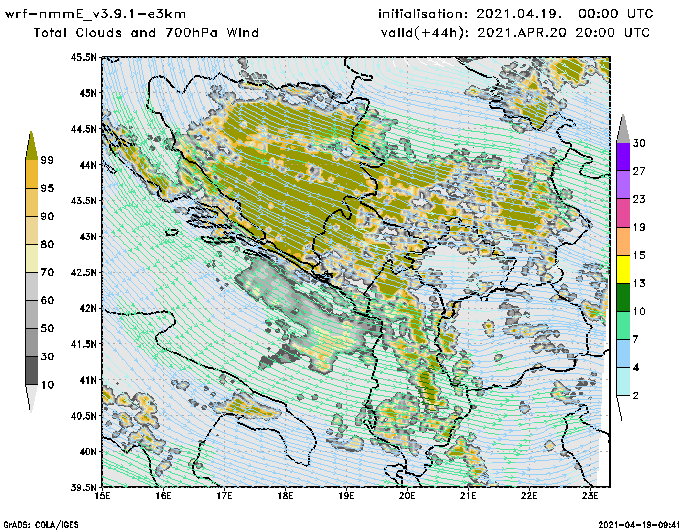The height and width of the screenshot is (530, 700).
Task: Click the pink 19–23 wind legend swatch
Action: pyautogui.click(x=623, y=213)
